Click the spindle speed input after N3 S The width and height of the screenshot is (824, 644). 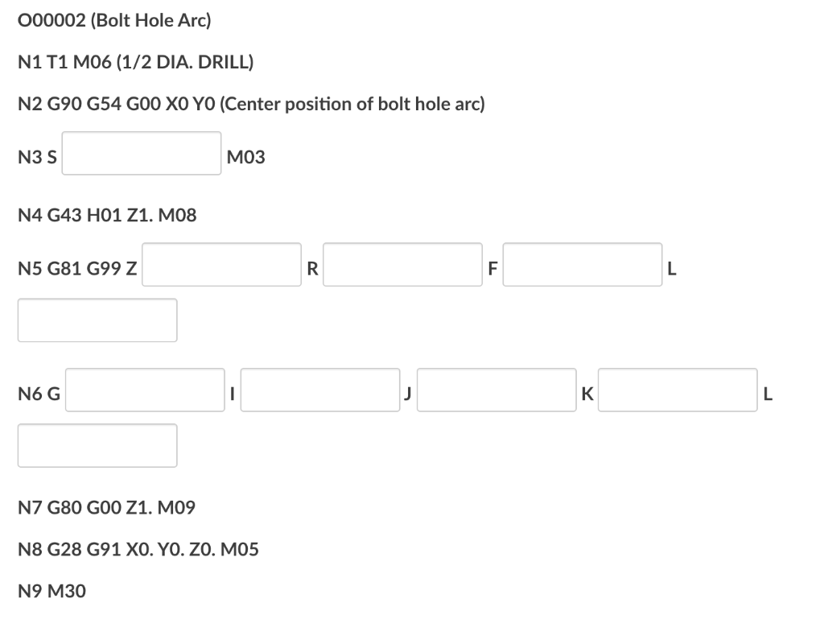click(x=141, y=153)
